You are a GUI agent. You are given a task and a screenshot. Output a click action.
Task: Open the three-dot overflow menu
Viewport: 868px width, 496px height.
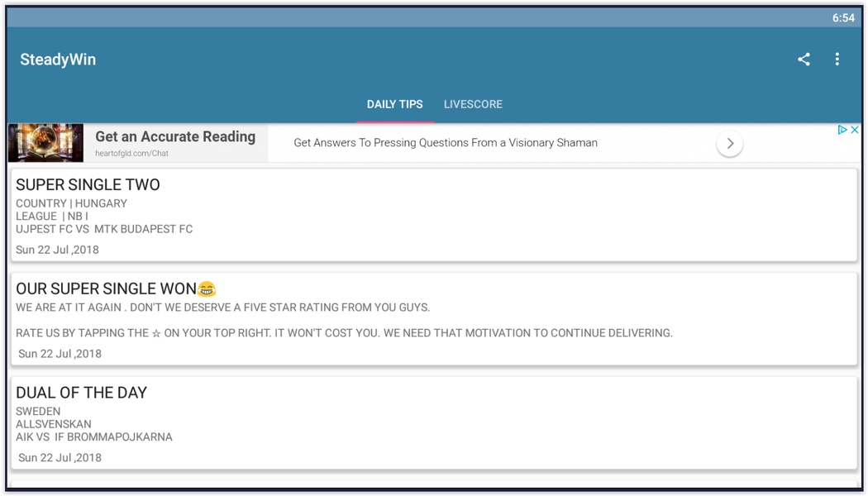click(837, 60)
